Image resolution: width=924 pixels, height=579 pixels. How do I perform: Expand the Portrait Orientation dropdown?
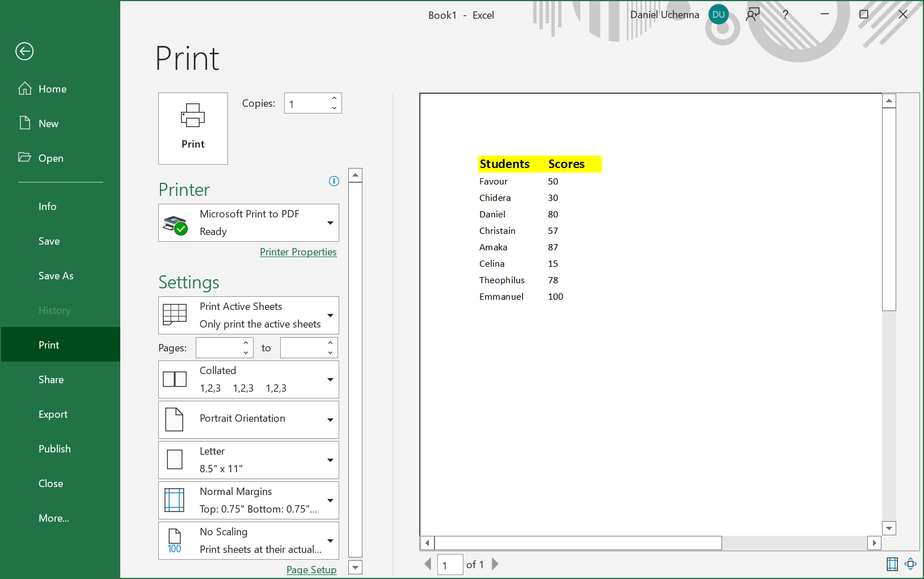(248, 419)
